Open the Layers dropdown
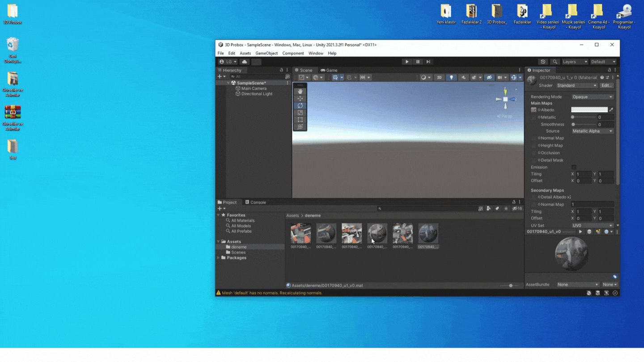The width and height of the screenshot is (644, 362). coord(575,62)
